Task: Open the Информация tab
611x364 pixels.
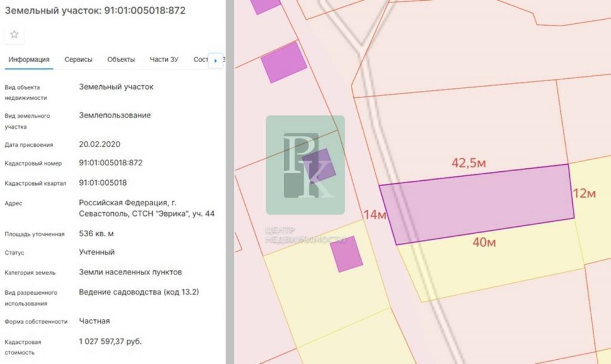Action: (x=29, y=60)
